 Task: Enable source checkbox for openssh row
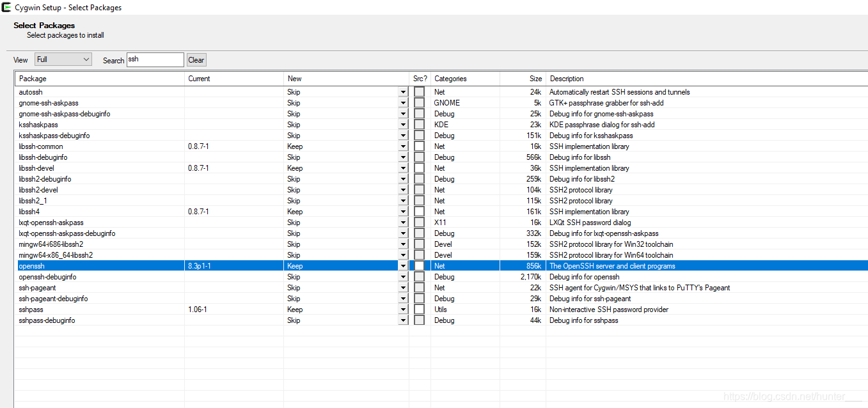point(420,266)
